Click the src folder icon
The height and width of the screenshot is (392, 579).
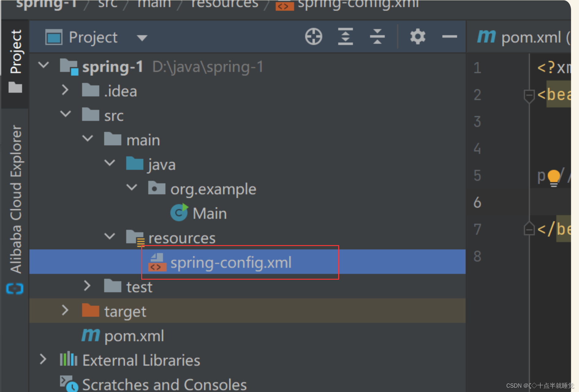[91, 114]
